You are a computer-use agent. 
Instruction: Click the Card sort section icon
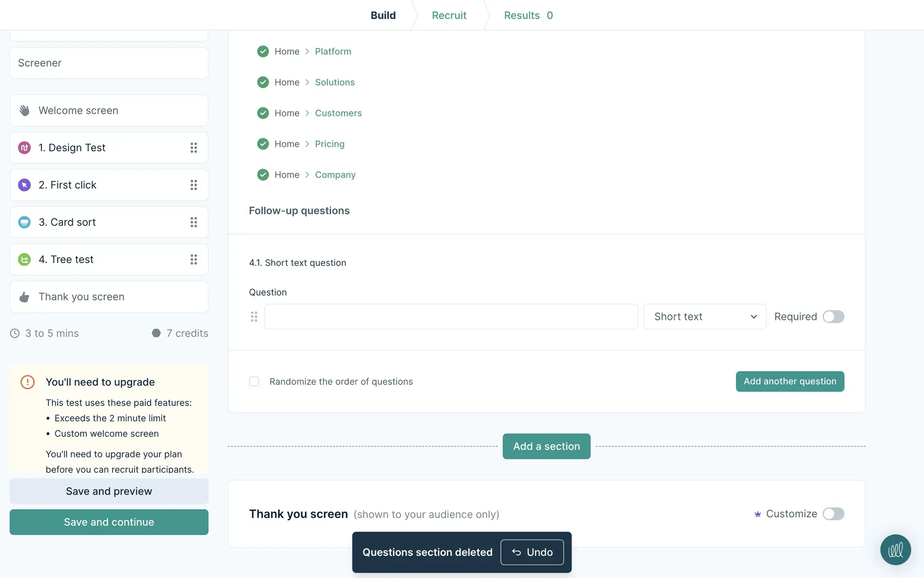25,222
